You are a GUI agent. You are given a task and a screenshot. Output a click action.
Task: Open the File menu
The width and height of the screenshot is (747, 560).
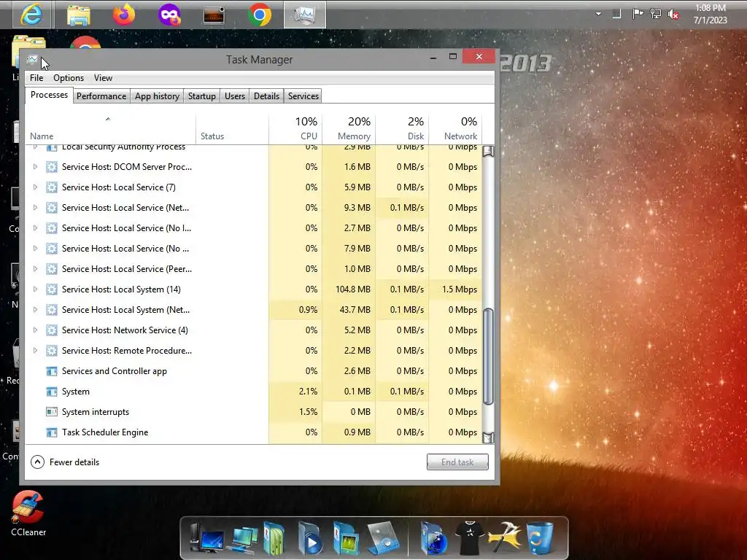(36, 77)
